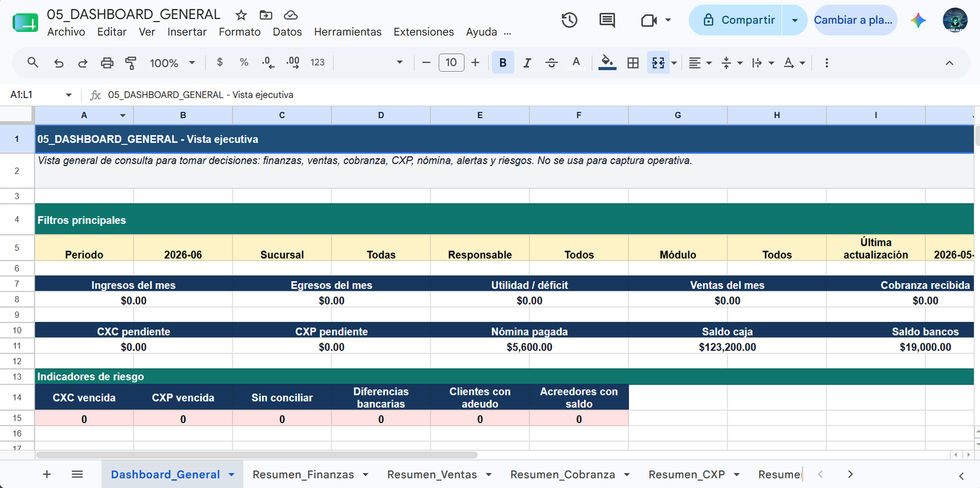Open column A header dropdown arrow
980x488 pixels.
point(123,115)
